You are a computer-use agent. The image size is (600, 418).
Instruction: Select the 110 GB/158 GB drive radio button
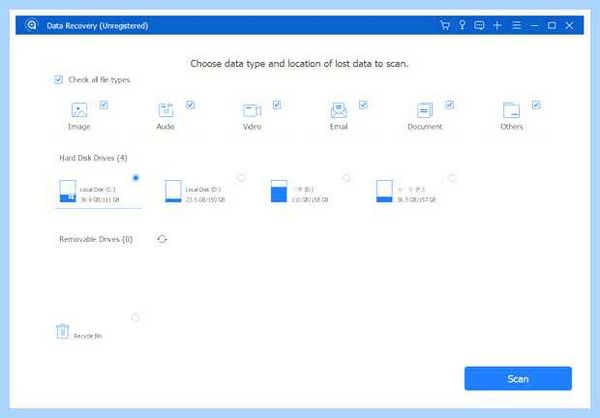click(x=346, y=178)
